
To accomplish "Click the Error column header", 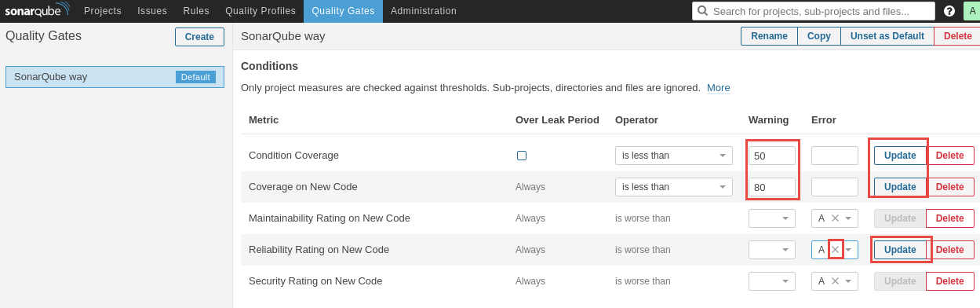I will 824,120.
